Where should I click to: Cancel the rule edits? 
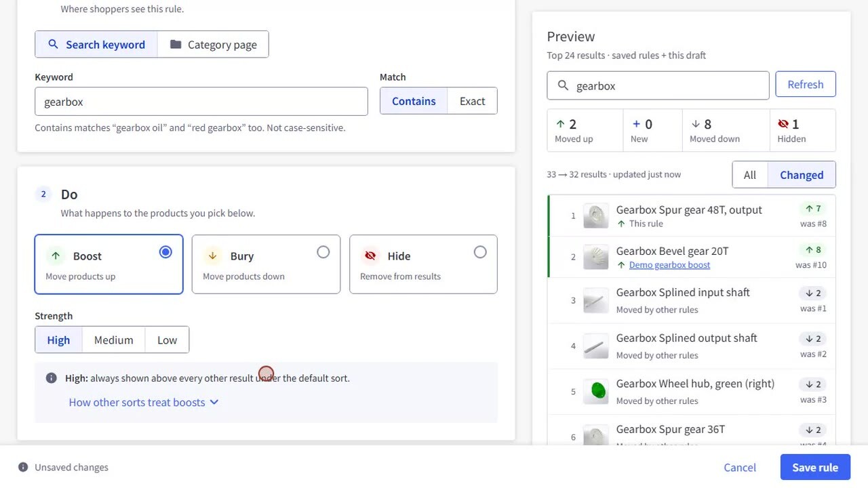pyautogui.click(x=740, y=468)
